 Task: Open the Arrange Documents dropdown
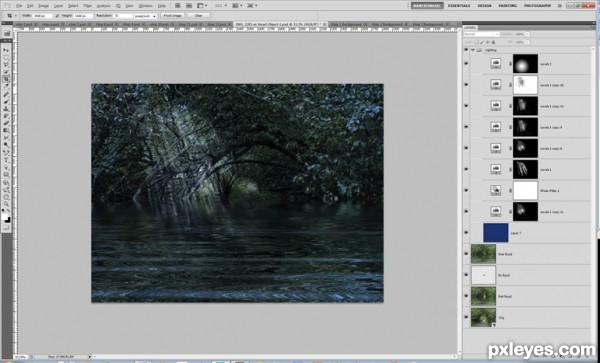237,6
